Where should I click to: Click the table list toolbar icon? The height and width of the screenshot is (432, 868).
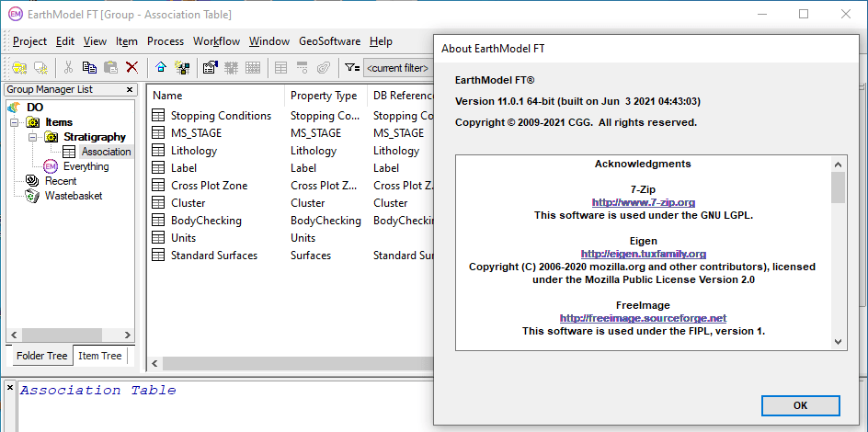pos(280,67)
